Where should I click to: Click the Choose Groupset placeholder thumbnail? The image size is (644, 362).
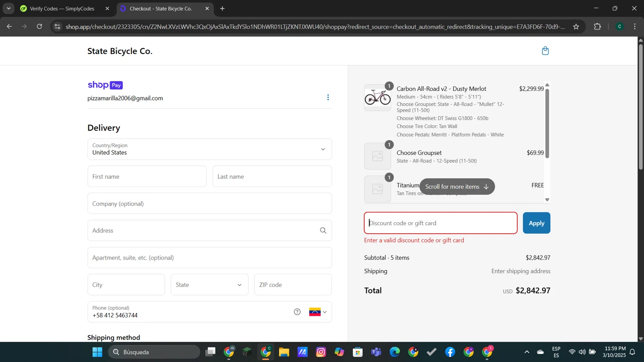(x=377, y=156)
